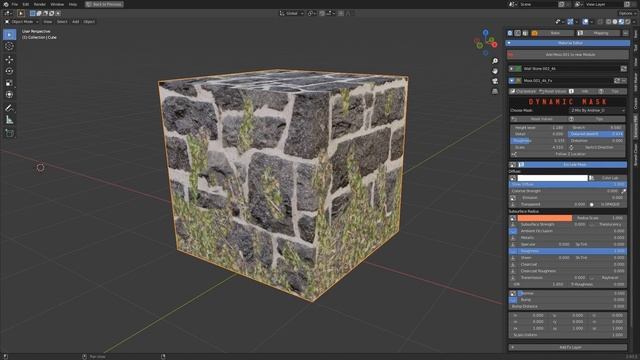Toggle Wall Stone layer visibility
This screenshot has height=360, width=640.
(511, 69)
